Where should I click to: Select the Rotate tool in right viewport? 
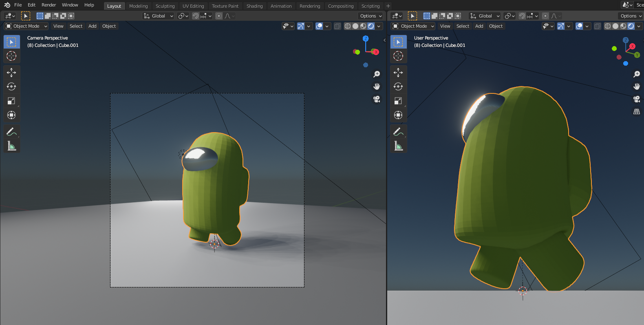(398, 86)
